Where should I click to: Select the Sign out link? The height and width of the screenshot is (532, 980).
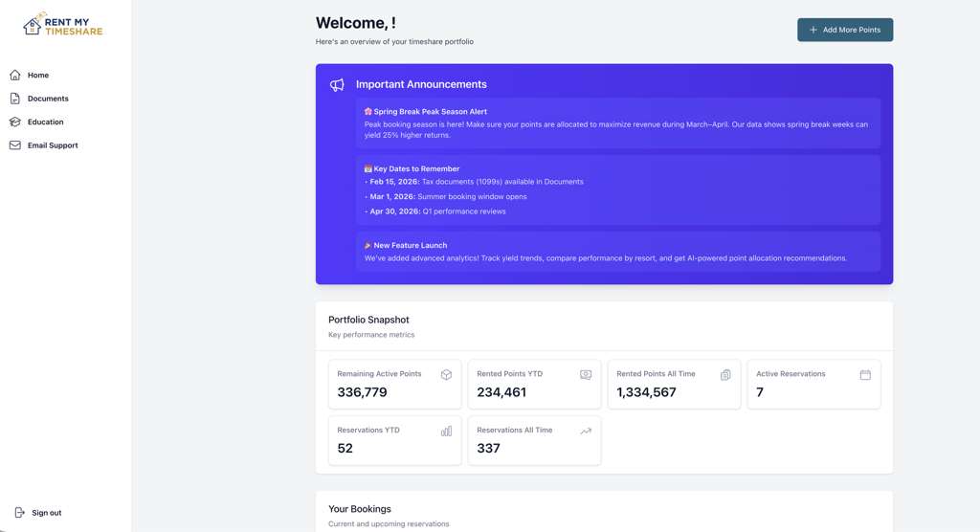(46, 513)
